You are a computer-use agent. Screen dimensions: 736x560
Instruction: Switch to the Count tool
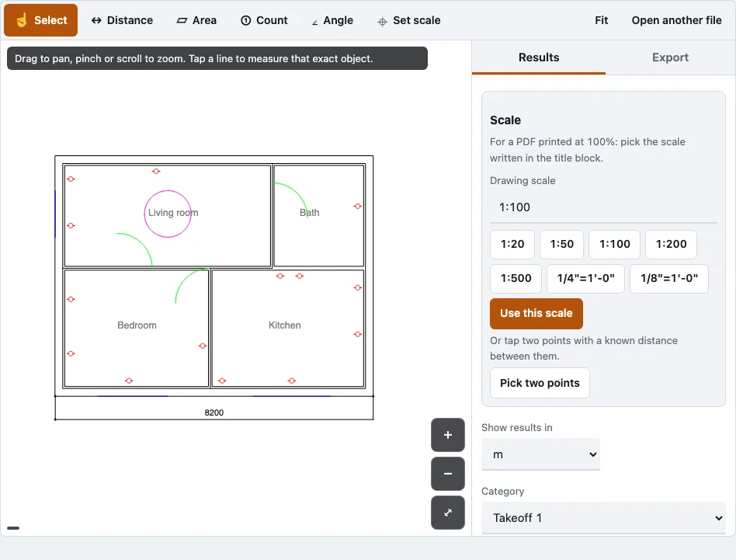click(x=264, y=20)
